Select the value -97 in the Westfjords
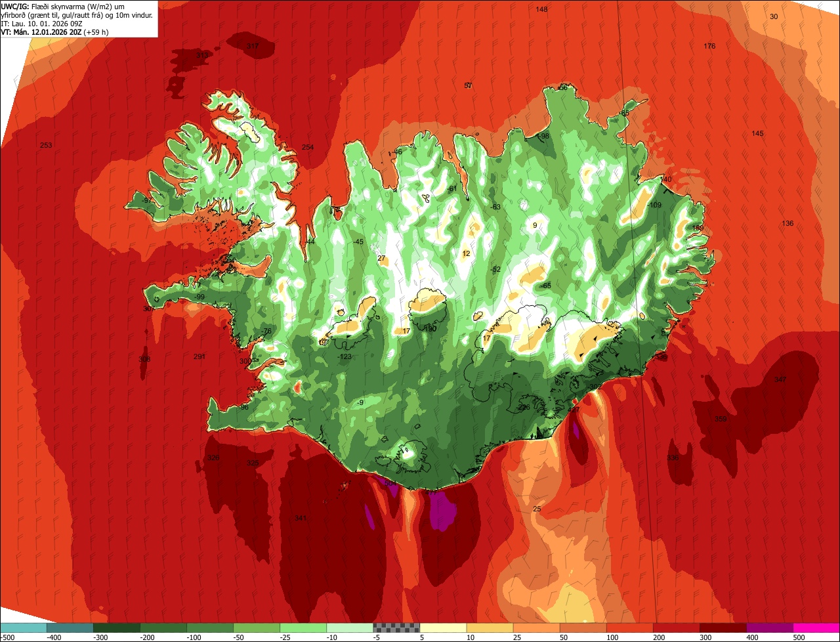Screen dimensions: 840x642 [147, 200]
